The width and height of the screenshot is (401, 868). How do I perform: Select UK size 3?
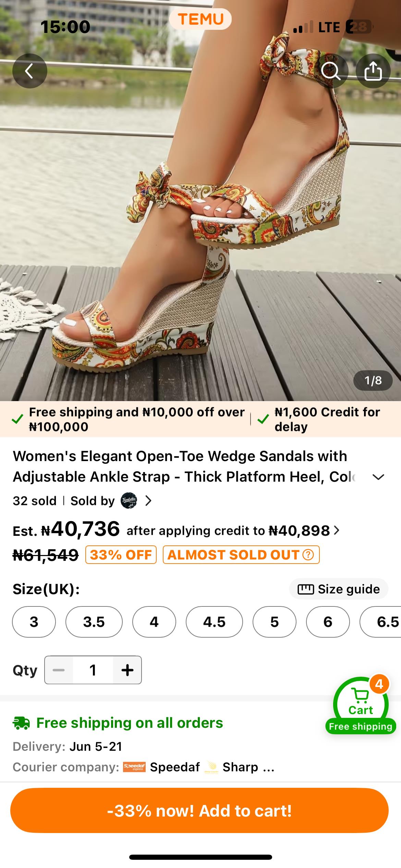click(x=34, y=622)
